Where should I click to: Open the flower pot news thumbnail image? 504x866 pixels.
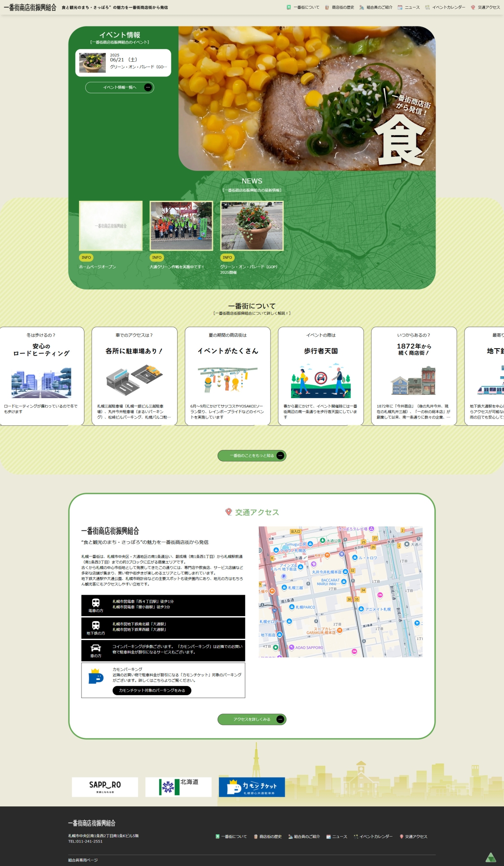tap(252, 226)
